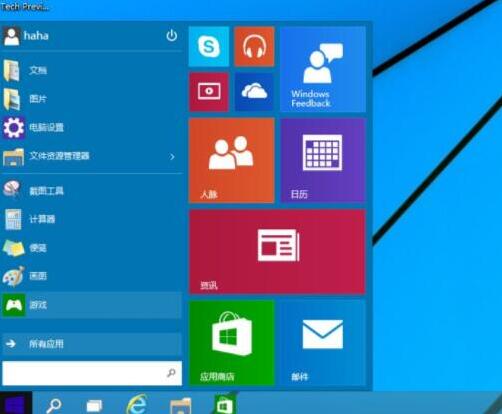Open the taskbar Search icon
Screen dimensions: 502x414
[x=54, y=405]
